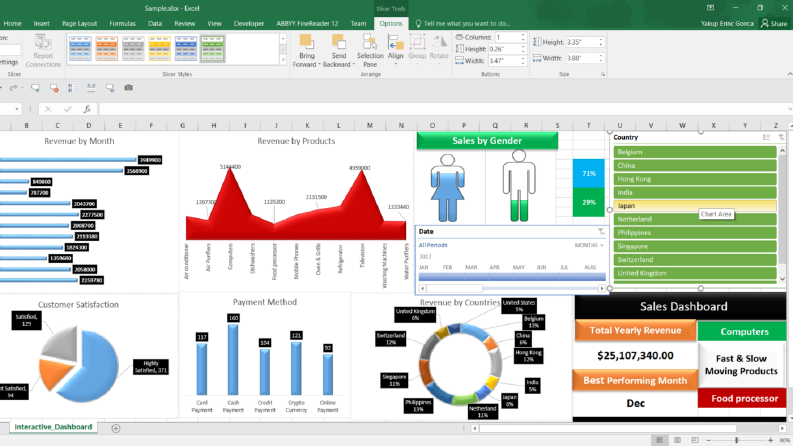Switch to Page Layout view in status bar
This screenshot has width=793, height=446.
point(677,440)
